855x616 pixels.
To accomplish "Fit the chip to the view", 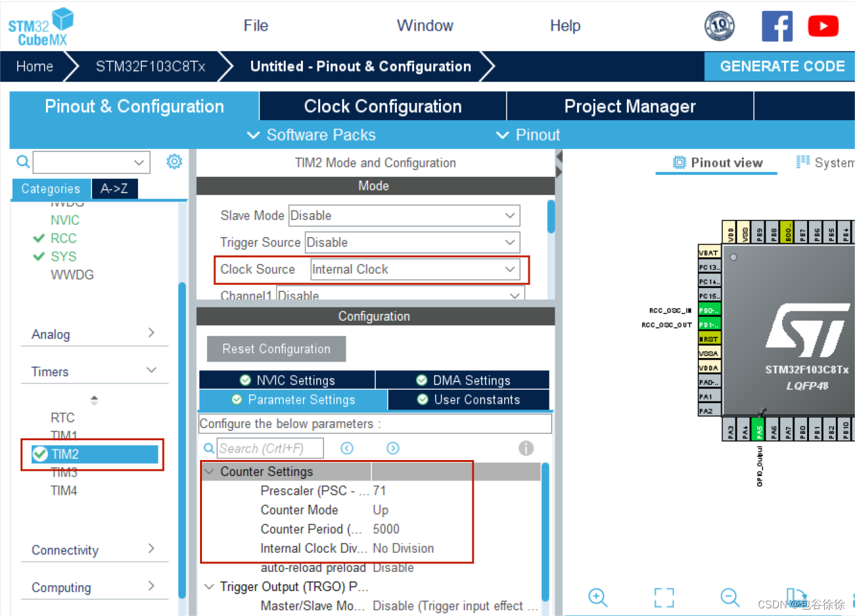I will pos(664,597).
